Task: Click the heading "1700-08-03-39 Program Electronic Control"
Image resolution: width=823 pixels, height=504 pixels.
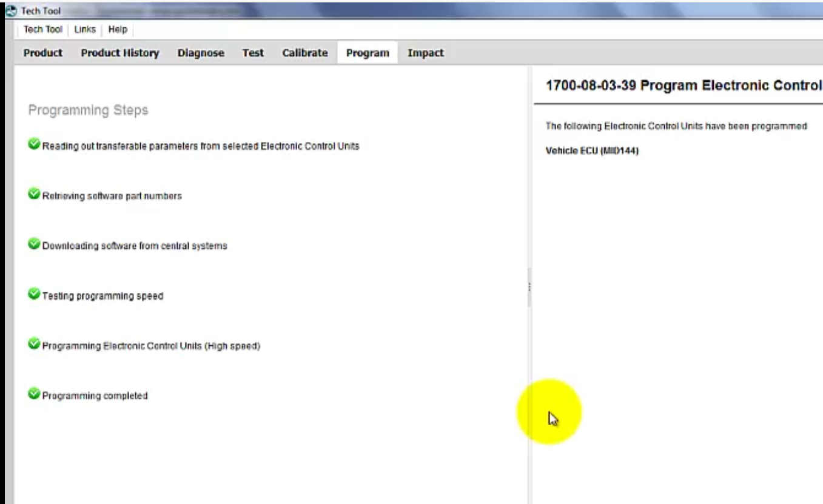Action: click(679, 85)
